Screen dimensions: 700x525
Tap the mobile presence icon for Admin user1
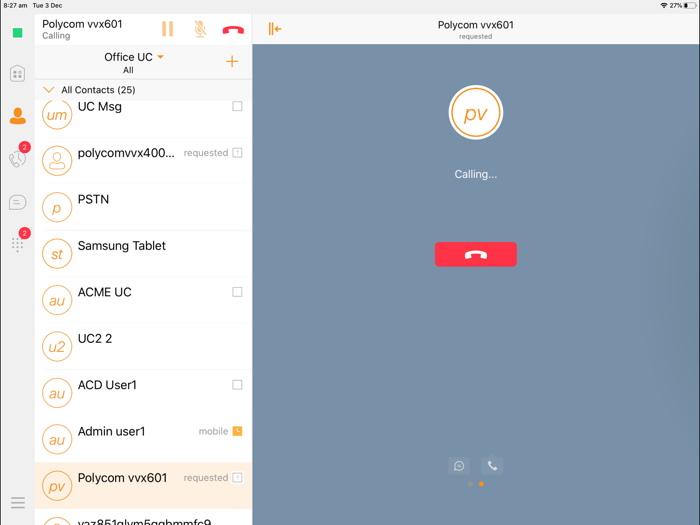tap(238, 431)
